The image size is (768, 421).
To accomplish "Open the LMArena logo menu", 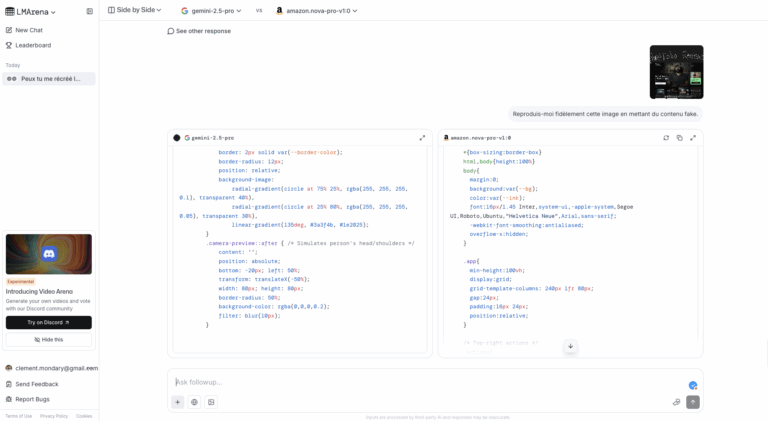I will (30, 11).
